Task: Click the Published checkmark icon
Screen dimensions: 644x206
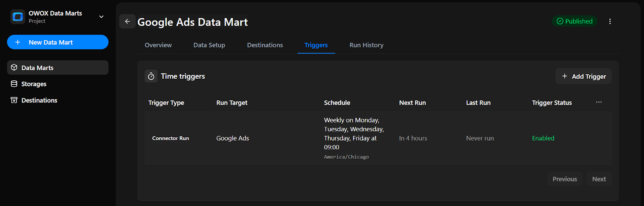Action: (560, 21)
